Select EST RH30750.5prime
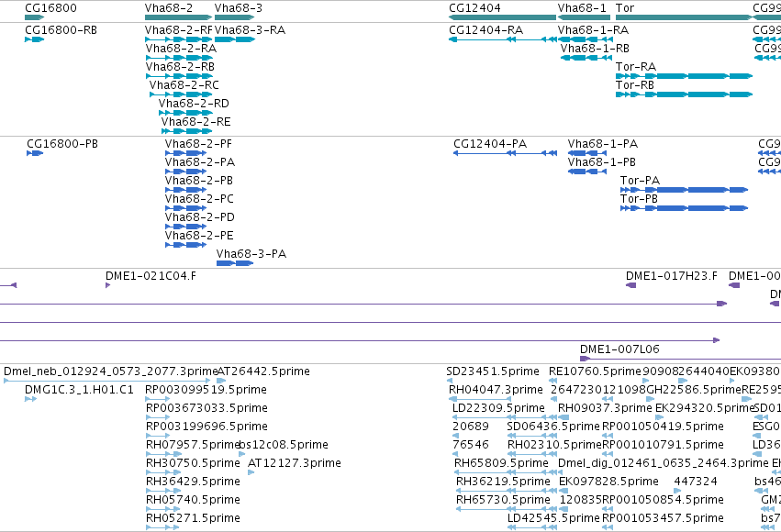The height and width of the screenshot is (532, 781). pyautogui.click(x=162, y=472)
